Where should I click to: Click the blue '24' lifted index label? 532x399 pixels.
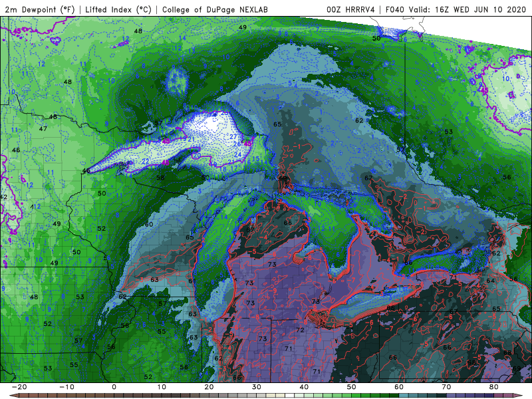click(238, 155)
